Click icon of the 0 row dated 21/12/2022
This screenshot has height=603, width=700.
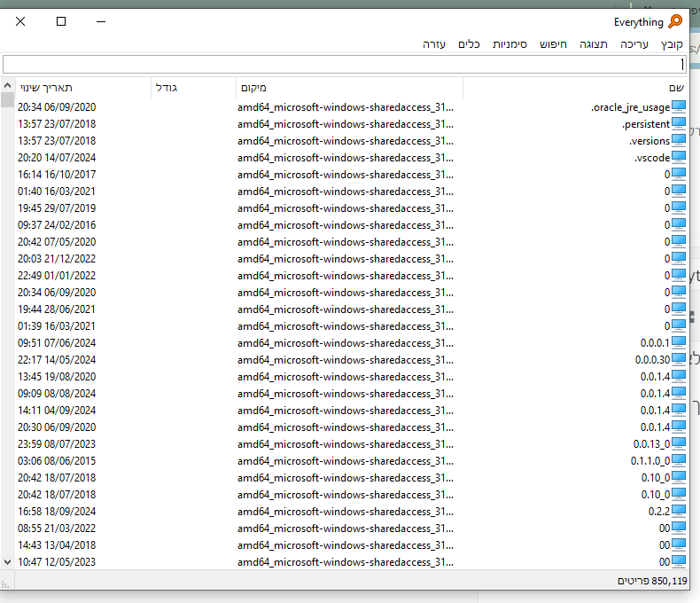pos(679,259)
